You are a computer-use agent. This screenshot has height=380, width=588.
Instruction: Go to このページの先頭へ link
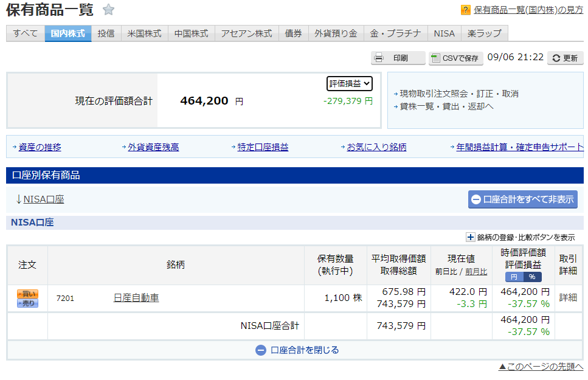(541, 367)
